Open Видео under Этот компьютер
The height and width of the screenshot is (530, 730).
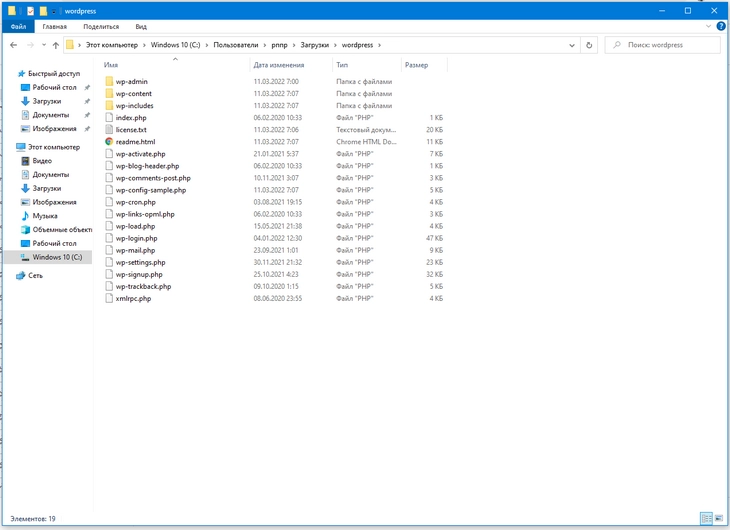point(42,161)
